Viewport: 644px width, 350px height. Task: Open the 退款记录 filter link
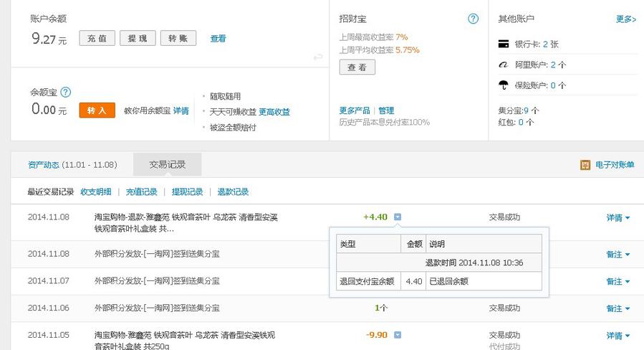[x=233, y=191]
